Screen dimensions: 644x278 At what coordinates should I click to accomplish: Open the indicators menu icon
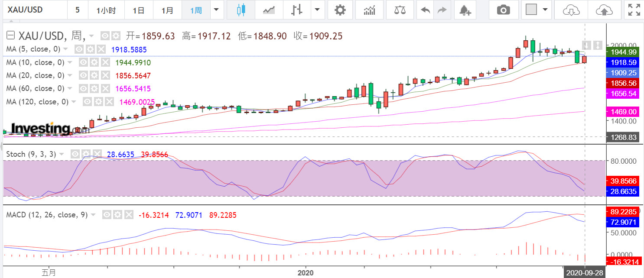(x=370, y=10)
